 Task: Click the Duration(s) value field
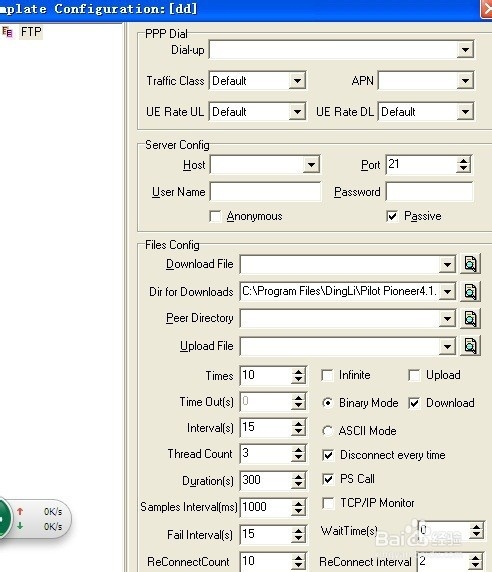[x=266, y=480]
